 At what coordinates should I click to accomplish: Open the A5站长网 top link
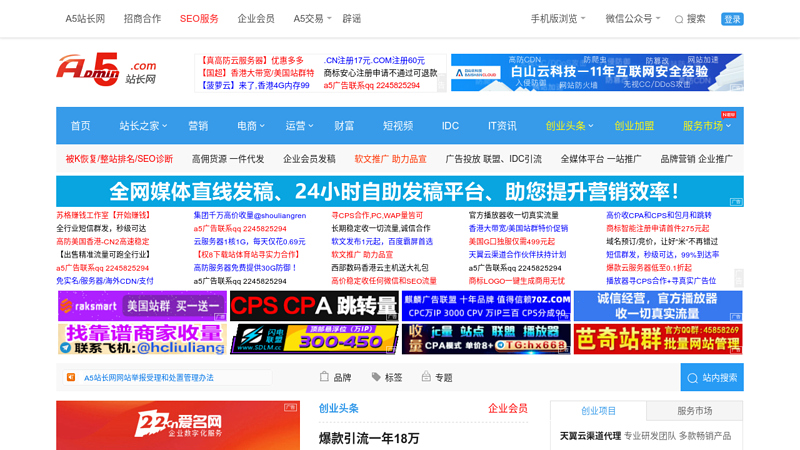pyautogui.click(x=85, y=19)
